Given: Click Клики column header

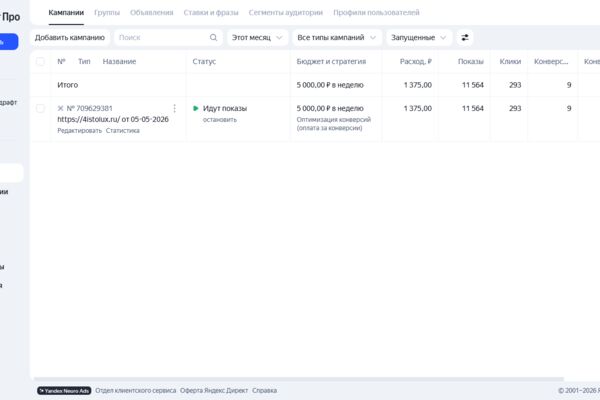Looking at the screenshot, I should point(510,61).
